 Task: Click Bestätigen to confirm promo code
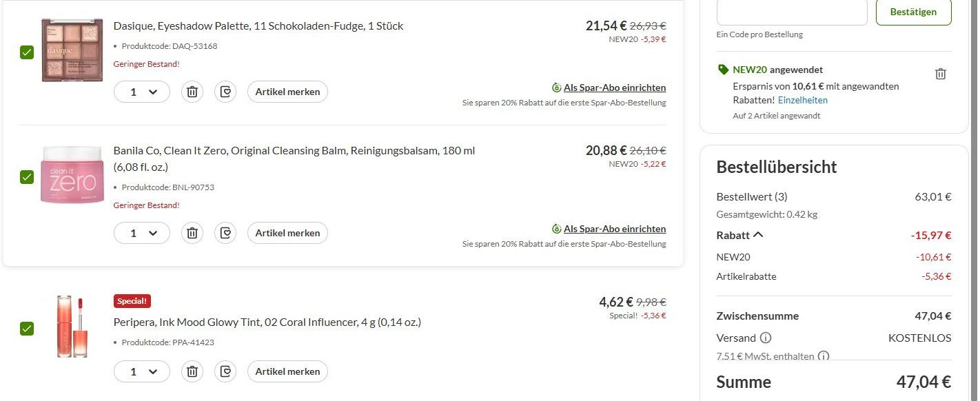pos(913,12)
